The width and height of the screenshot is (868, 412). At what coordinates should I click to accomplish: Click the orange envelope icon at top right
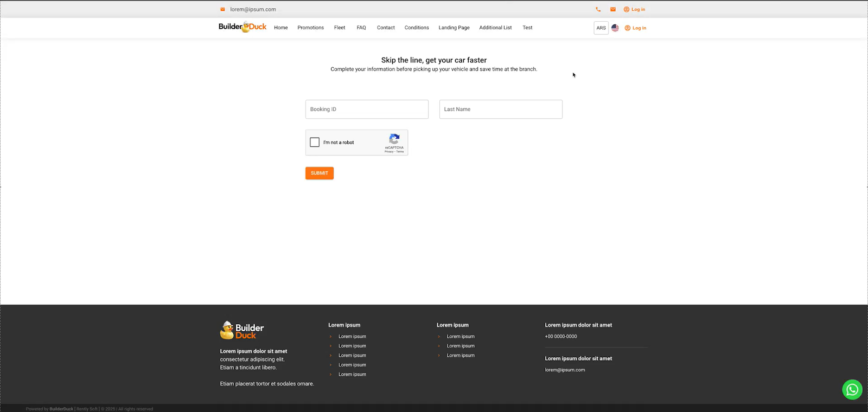click(612, 9)
